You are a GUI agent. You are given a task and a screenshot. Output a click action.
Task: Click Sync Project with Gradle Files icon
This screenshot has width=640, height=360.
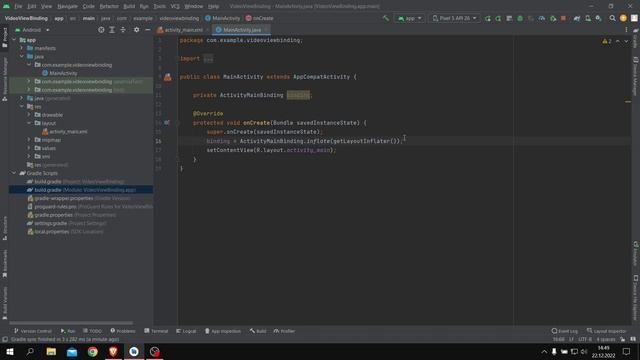577,18
